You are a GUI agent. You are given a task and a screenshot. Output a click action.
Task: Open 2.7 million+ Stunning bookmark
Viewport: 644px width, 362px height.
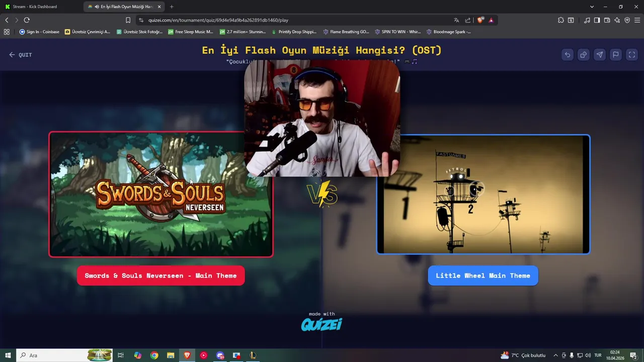243,32
